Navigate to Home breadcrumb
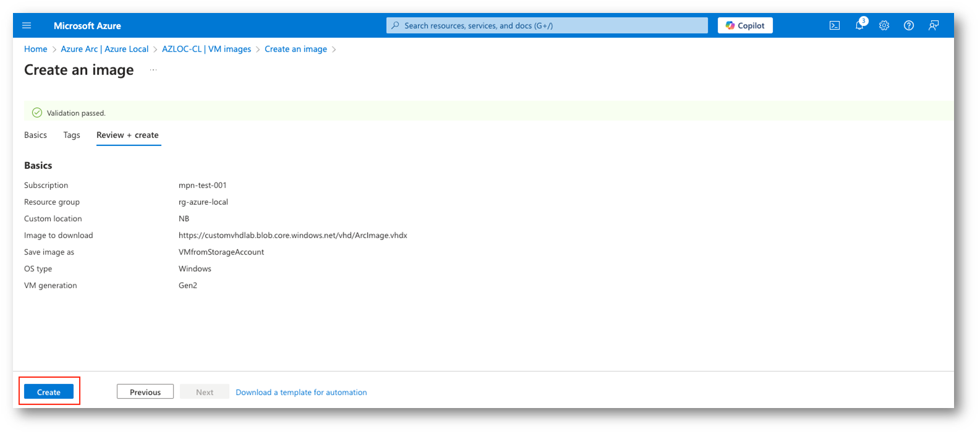 point(35,49)
